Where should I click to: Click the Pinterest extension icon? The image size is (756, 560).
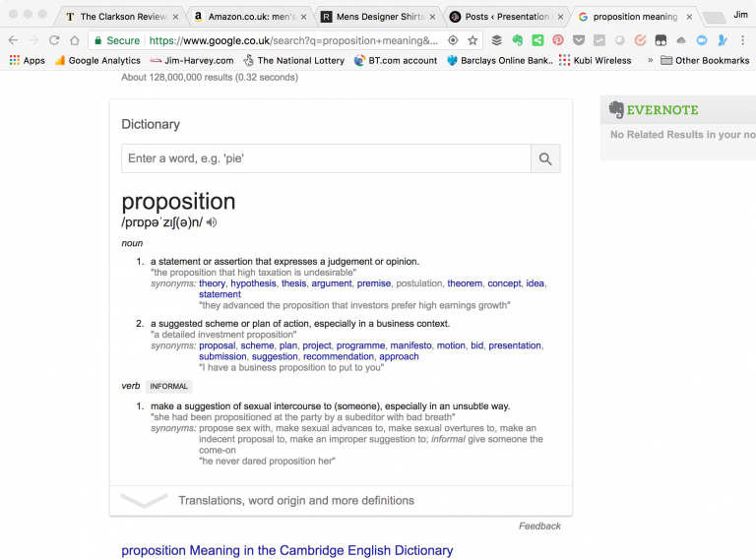[557, 40]
